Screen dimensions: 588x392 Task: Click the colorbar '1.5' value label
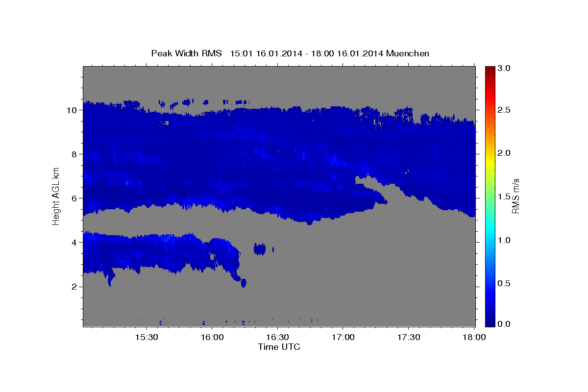point(504,196)
